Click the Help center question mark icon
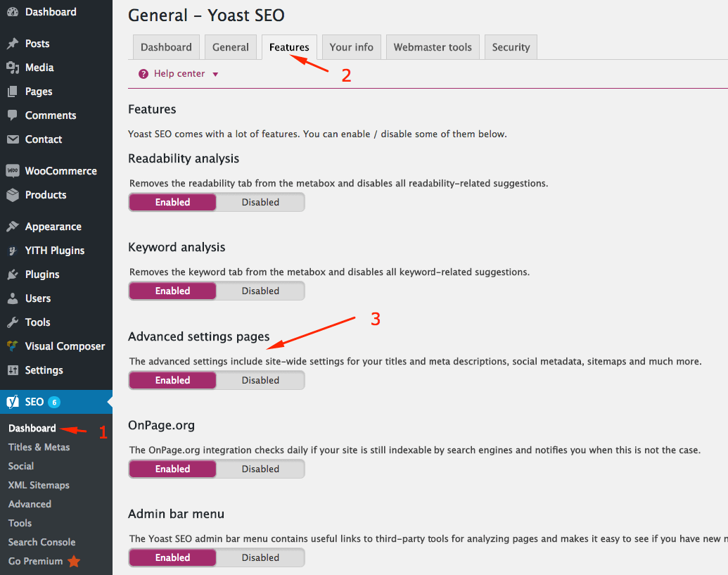Image resolution: width=728 pixels, height=575 pixels. 143,74
